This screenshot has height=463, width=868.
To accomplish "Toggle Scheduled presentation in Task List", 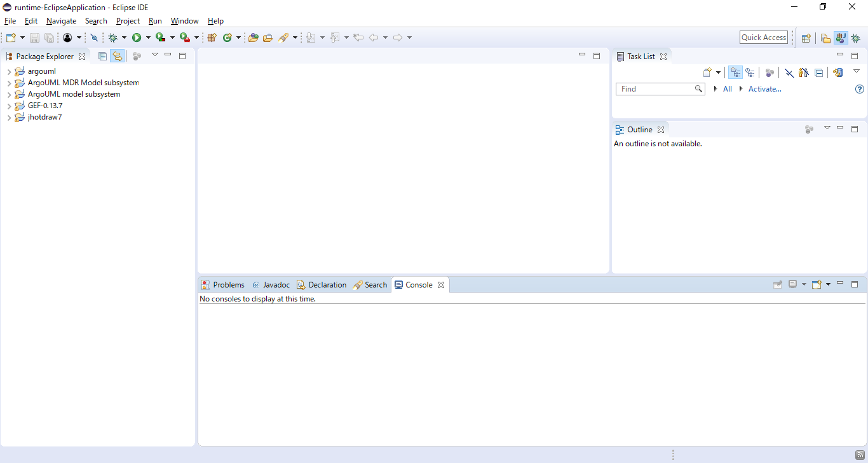I will click(750, 73).
